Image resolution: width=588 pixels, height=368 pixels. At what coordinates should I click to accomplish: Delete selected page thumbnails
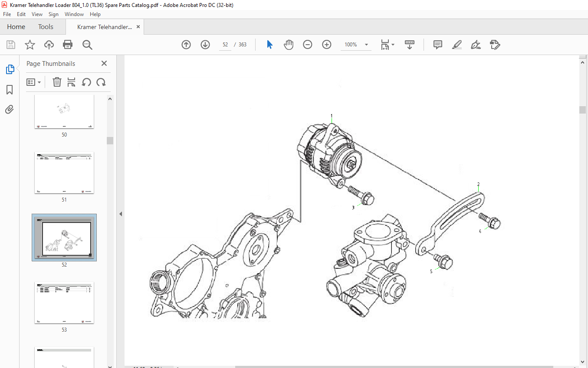(57, 82)
